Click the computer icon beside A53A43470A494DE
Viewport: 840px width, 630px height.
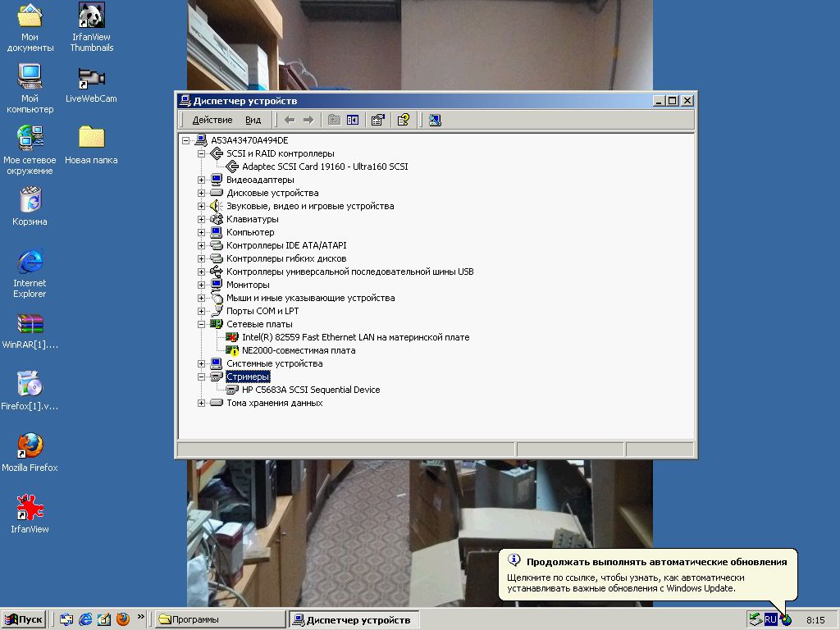[x=201, y=140]
